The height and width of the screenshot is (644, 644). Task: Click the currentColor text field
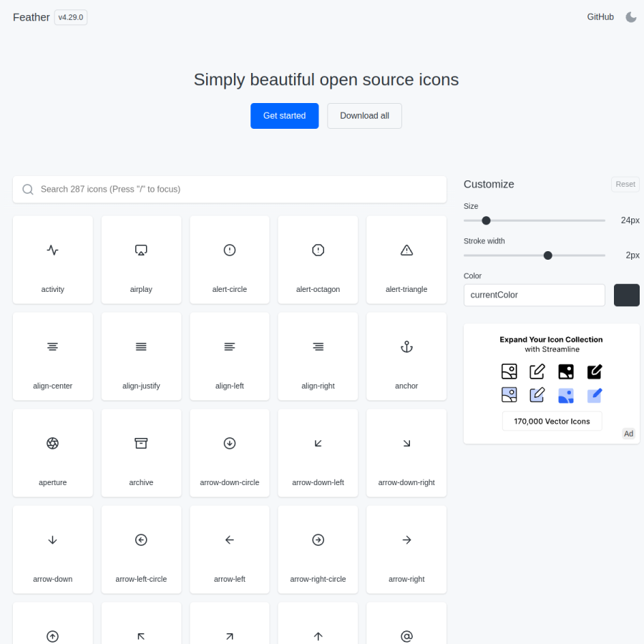[x=534, y=295]
